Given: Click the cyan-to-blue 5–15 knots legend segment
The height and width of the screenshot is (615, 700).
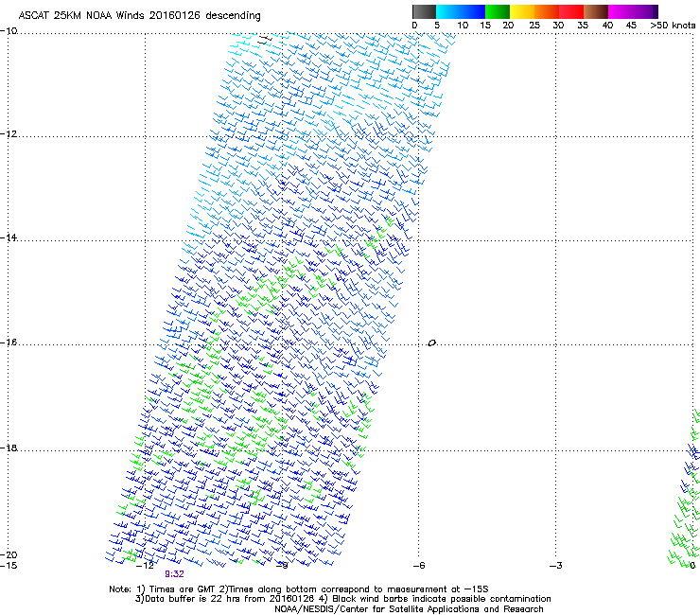Looking at the screenshot, I should (x=461, y=11).
